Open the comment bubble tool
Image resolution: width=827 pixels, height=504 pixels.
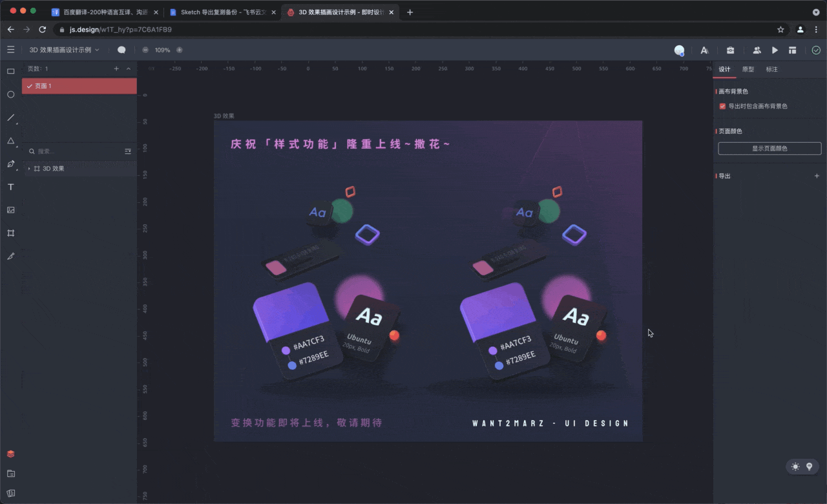coord(121,50)
